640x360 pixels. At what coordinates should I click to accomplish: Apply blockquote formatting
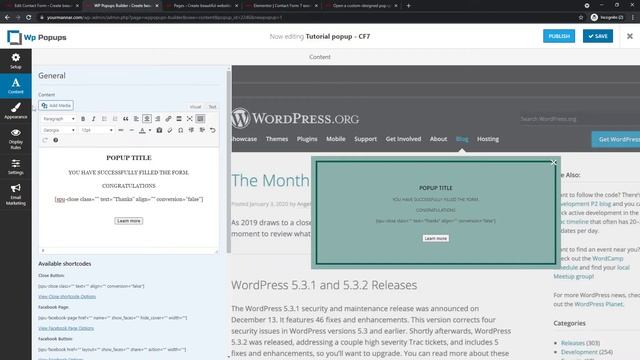click(125, 119)
